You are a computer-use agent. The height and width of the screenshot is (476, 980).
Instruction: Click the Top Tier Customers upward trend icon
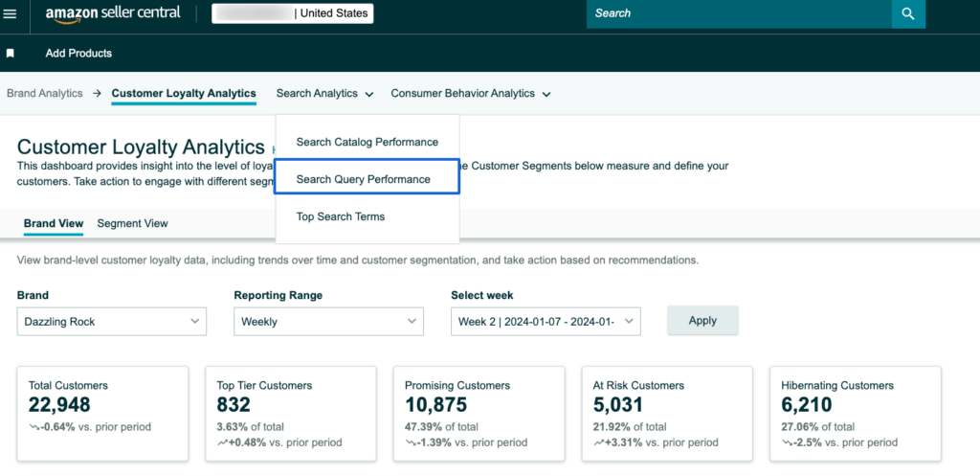[222, 442]
